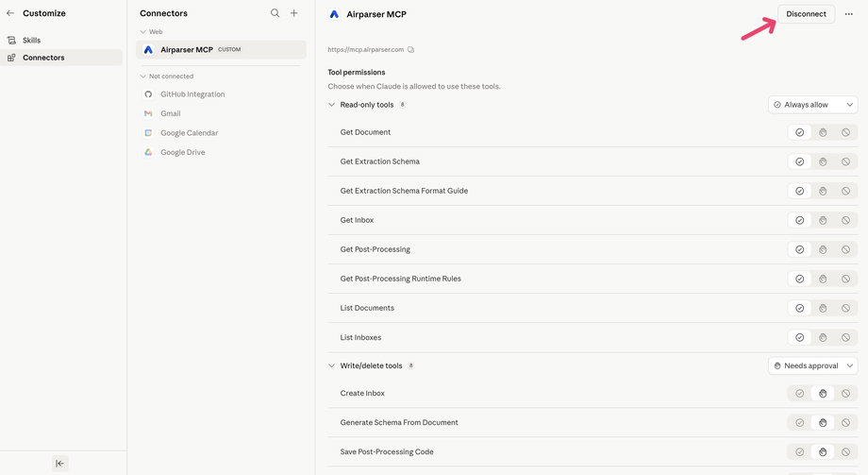Click the Tool permissions heading

357,73
